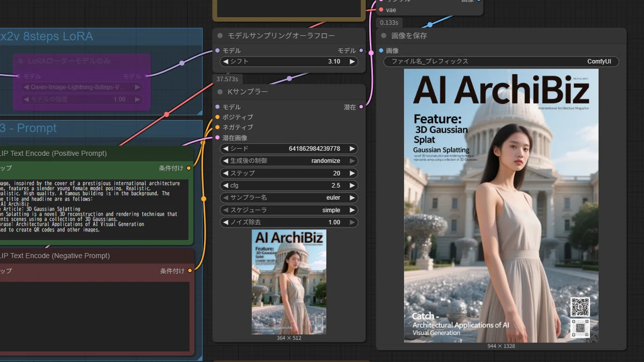Increase cfg value with right arrow
644x362 pixels.
coord(352,185)
